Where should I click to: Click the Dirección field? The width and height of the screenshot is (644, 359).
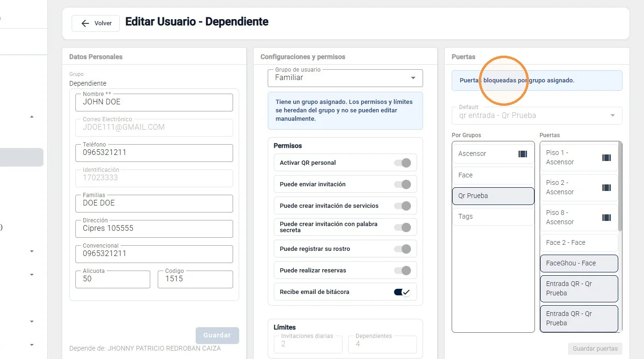click(154, 229)
